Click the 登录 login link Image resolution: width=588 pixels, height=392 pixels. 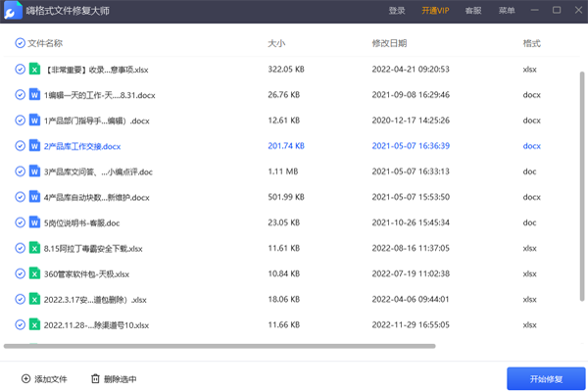(x=397, y=11)
